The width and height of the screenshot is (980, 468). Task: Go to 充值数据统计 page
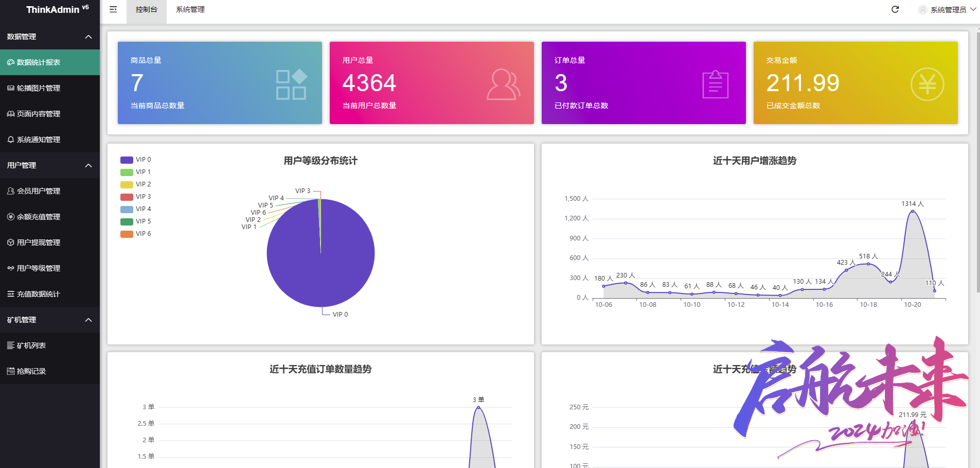point(50,294)
